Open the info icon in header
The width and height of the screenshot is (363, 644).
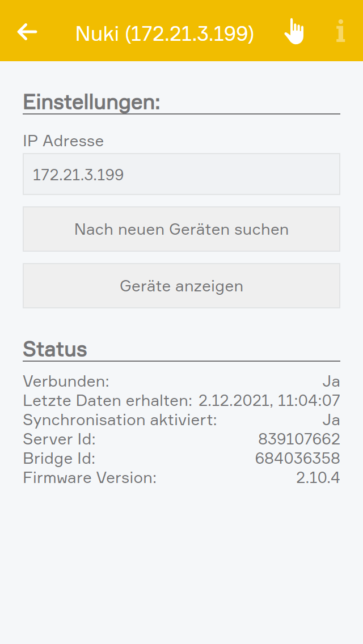point(340,32)
